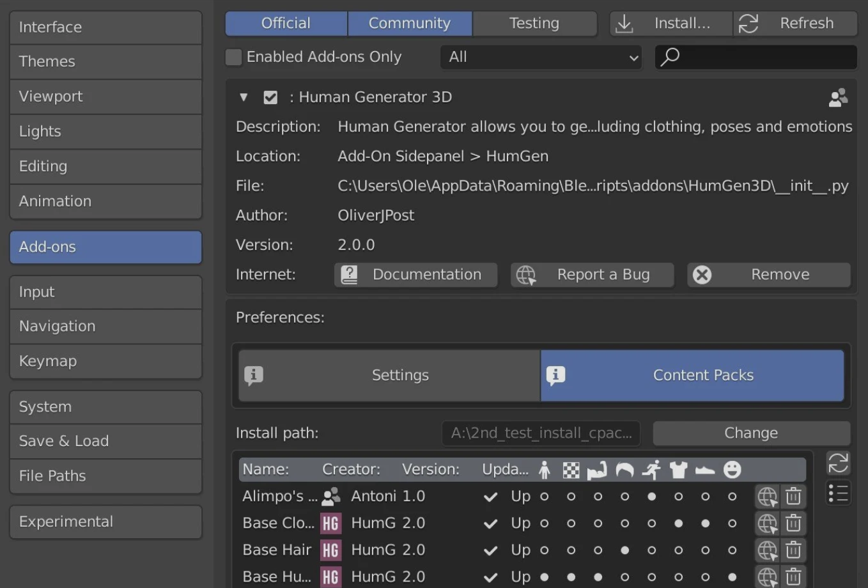868x588 pixels.
Task: Click the trash icon in the Base Clo... row
Action: 793,523
